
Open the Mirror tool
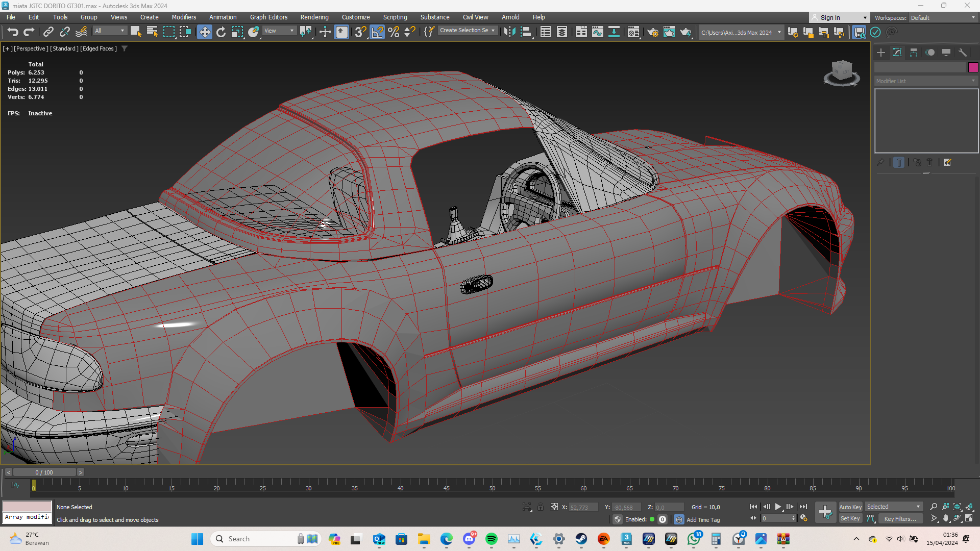[509, 32]
